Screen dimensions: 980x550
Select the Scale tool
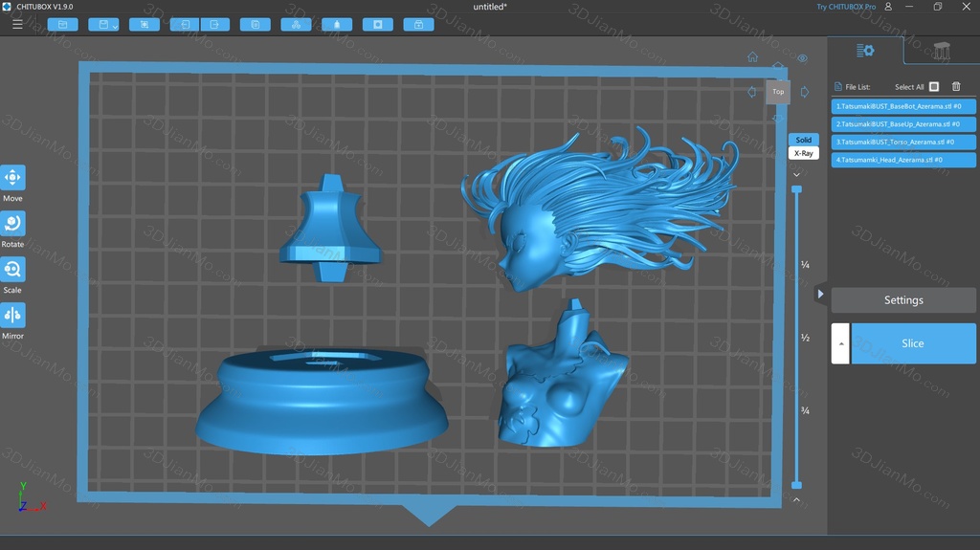tap(12, 270)
